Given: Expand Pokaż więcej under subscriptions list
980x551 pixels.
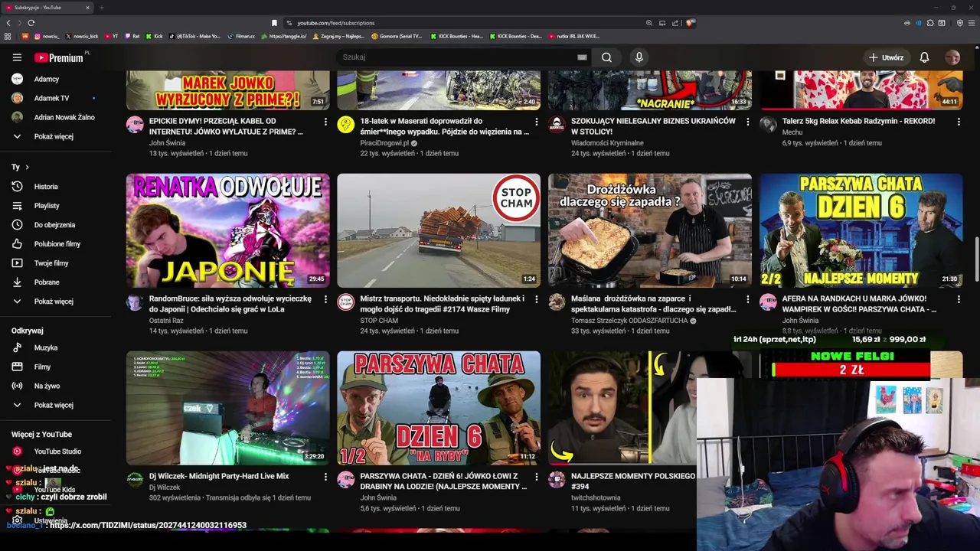Looking at the screenshot, I should (55, 136).
